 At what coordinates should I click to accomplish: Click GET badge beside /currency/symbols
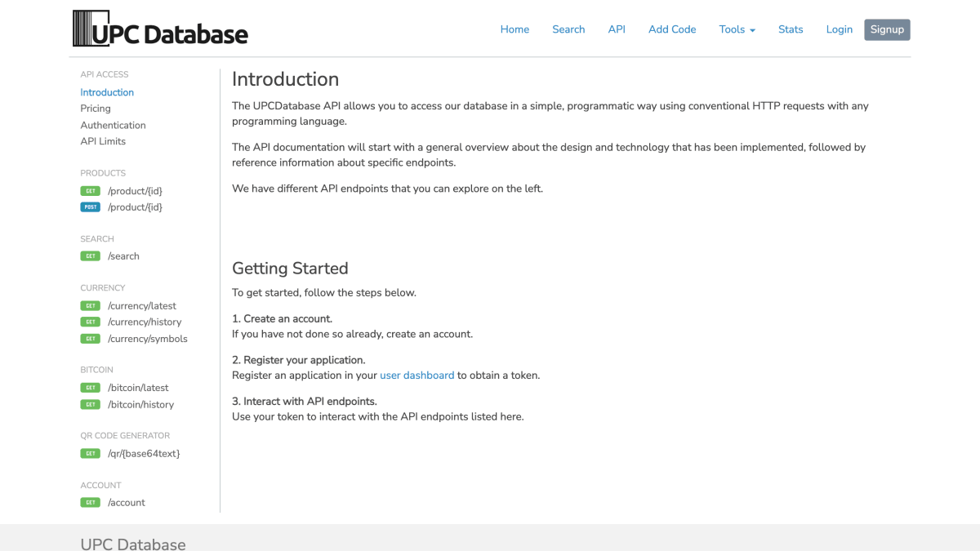click(x=90, y=339)
